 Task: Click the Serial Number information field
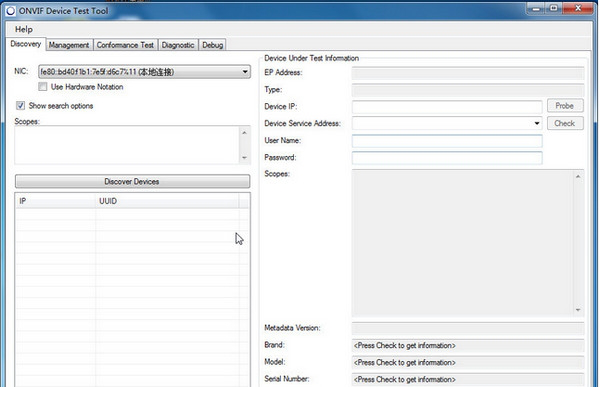pyautogui.click(x=468, y=379)
